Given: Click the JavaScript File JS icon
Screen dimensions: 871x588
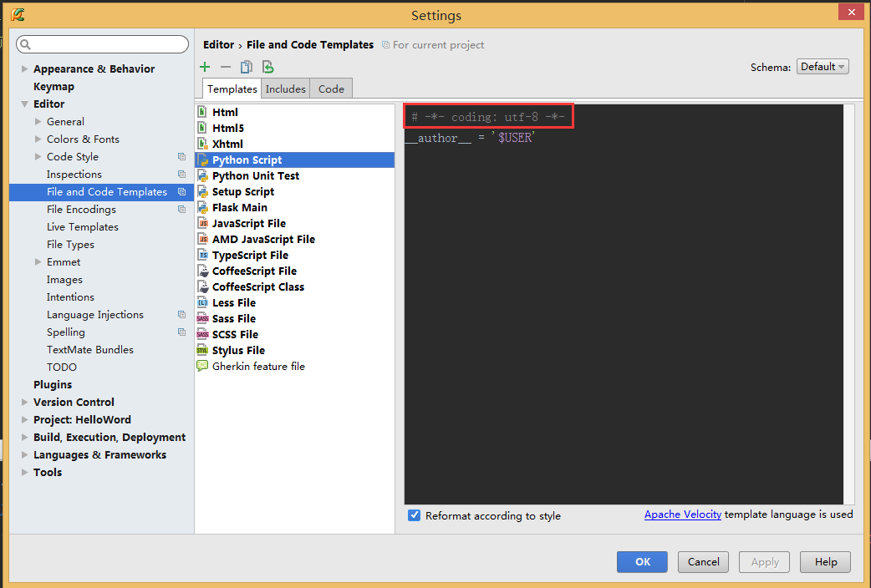Looking at the screenshot, I should point(203,223).
